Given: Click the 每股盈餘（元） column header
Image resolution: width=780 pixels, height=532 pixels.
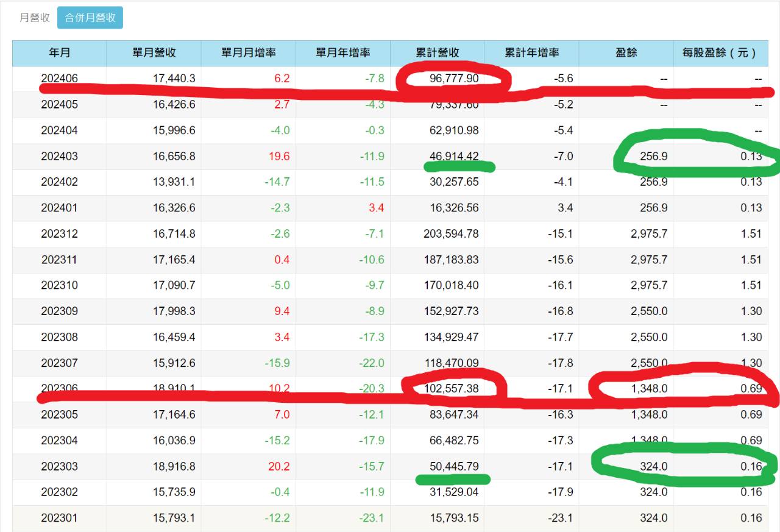Looking at the screenshot, I should point(720,53).
